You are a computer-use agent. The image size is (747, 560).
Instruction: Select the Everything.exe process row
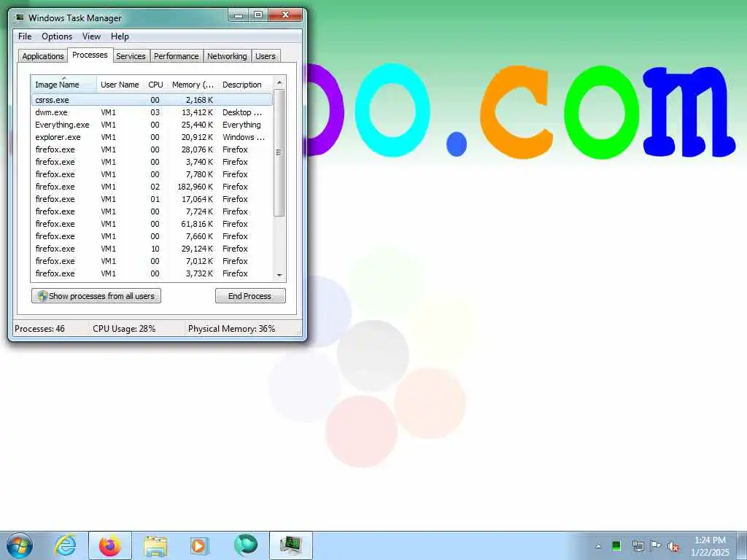pyautogui.click(x=152, y=125)
